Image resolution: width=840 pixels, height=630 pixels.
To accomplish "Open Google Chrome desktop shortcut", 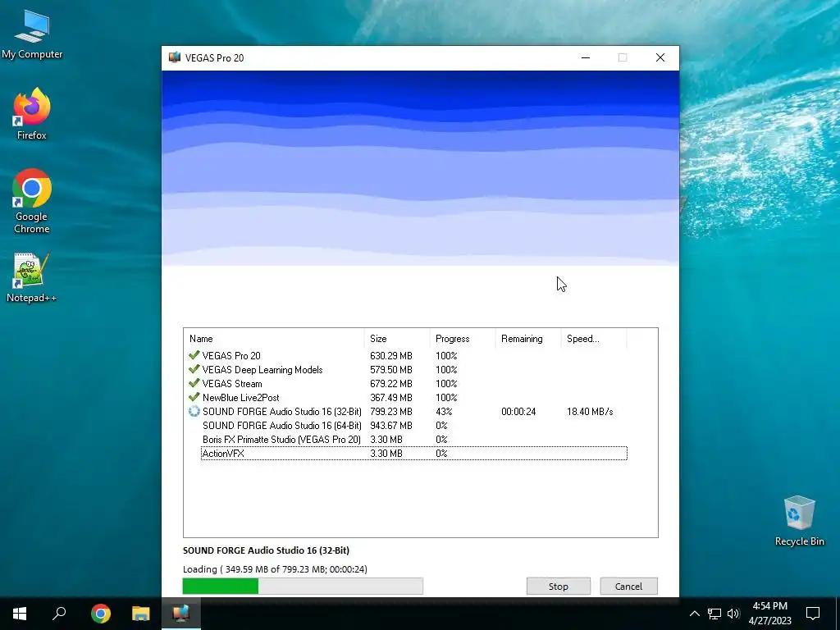I will pos(32,201).
